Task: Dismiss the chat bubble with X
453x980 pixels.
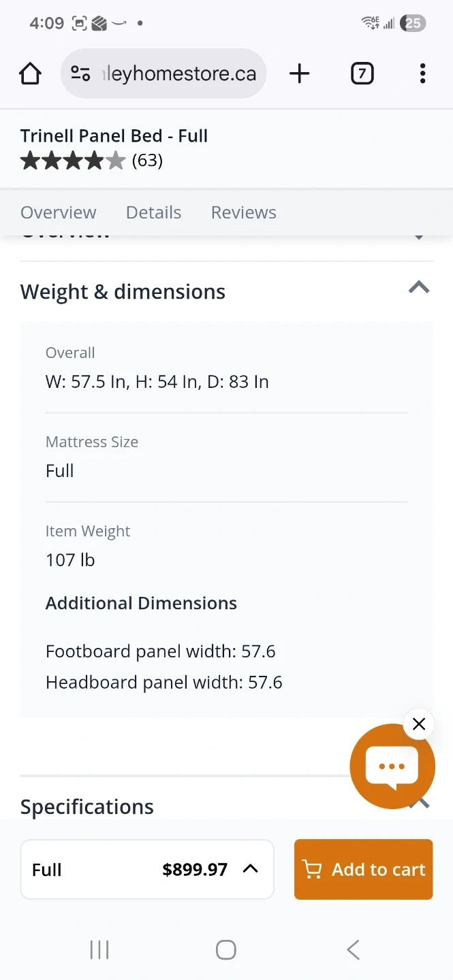Action: coord(419,724)
